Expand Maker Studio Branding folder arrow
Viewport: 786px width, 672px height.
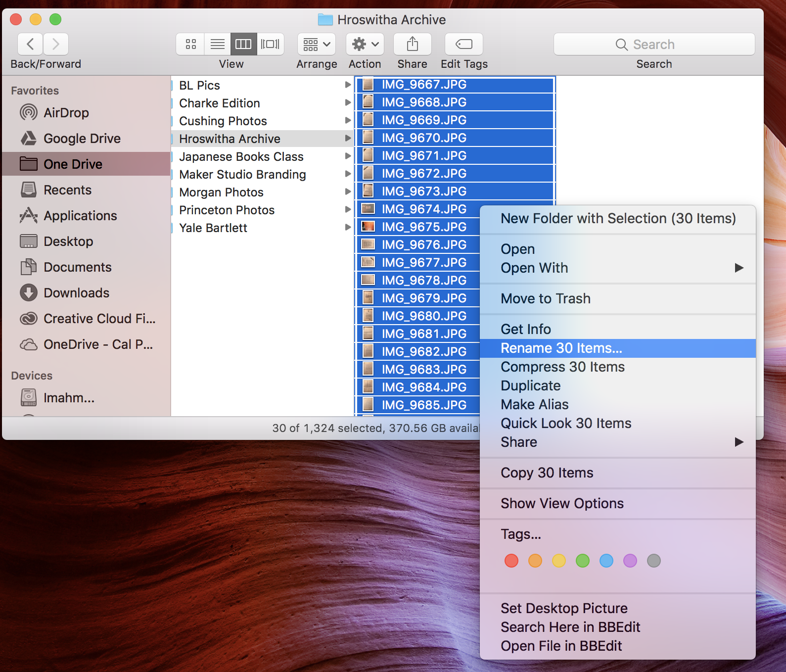point(348,174)
